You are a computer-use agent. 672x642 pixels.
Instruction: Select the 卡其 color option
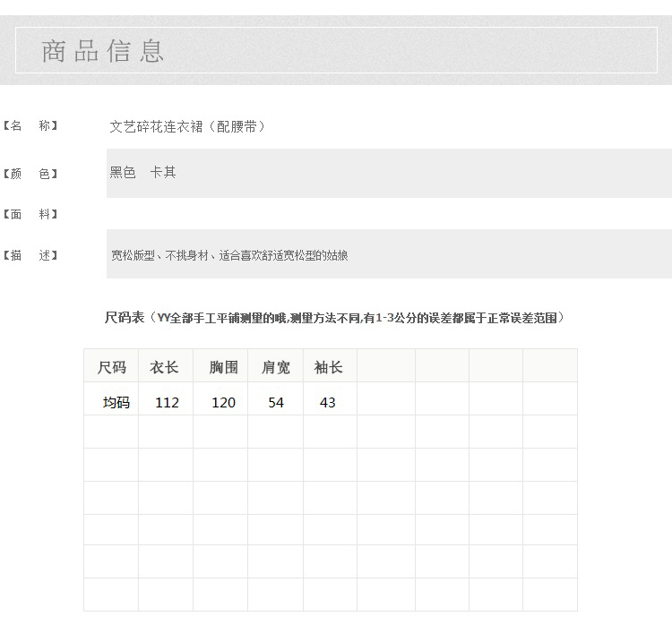163,173
